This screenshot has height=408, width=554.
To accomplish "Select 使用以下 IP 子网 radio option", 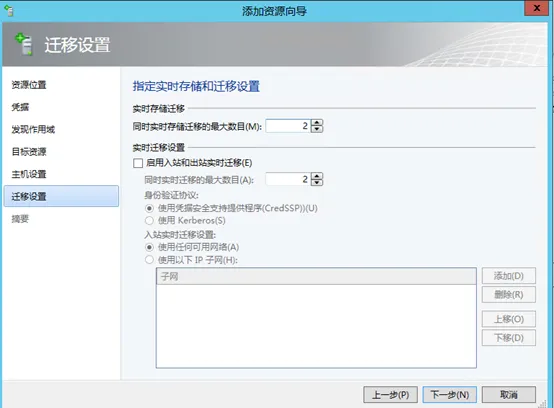I will coord(149,260).
